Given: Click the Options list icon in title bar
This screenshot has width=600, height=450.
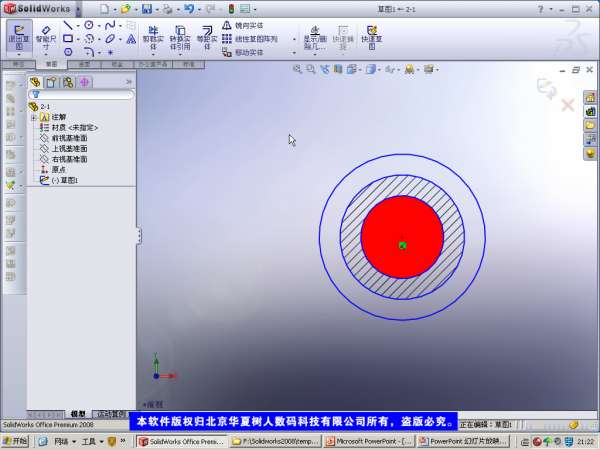Looking at the screenshot, I should click(x=245, y=9).
